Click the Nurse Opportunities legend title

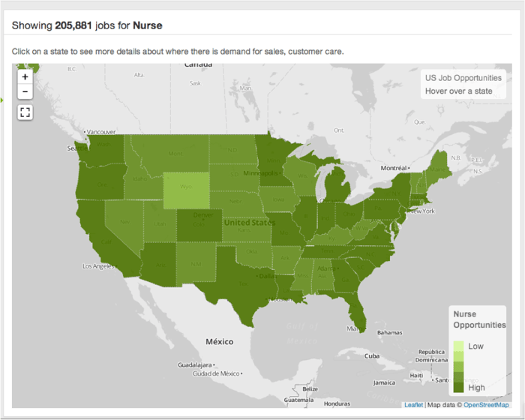tap(478, 319)
